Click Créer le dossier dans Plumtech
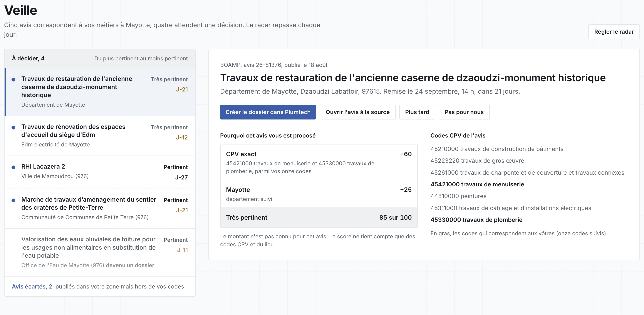 click(x=268, y=112)
